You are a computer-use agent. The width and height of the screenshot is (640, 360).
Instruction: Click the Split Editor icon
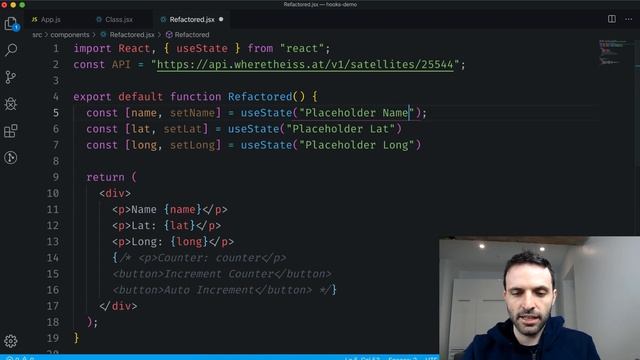coord(611,19)
